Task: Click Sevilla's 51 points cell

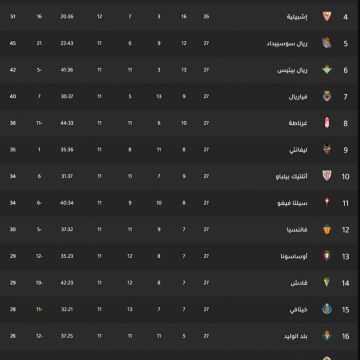Action: [x=13, y=16]
